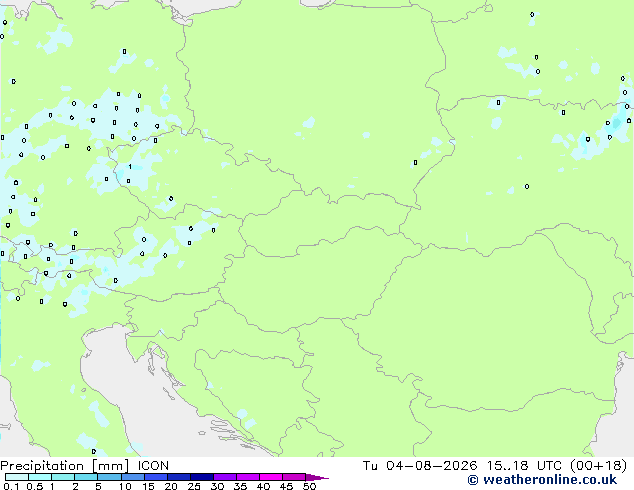Click the legend swatch between 25 and 30
Screen dimensions: 634x490
tap(202, 477)
